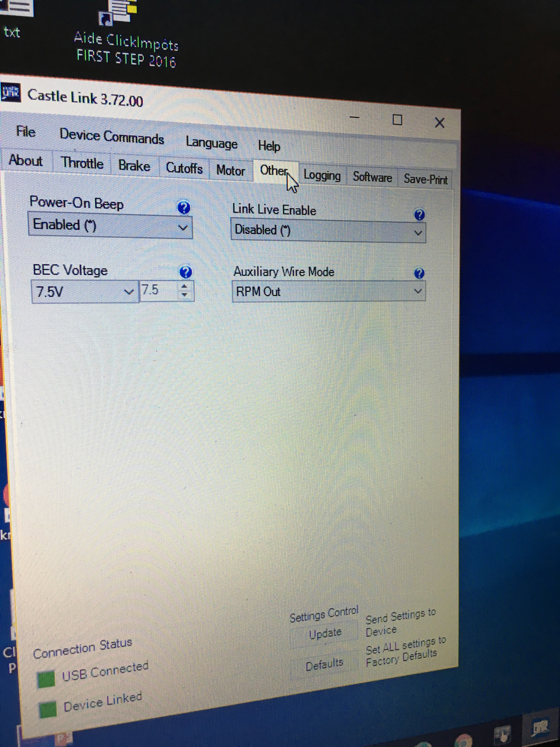Click the Castle Link icon in the title bar

click(10, 92)
